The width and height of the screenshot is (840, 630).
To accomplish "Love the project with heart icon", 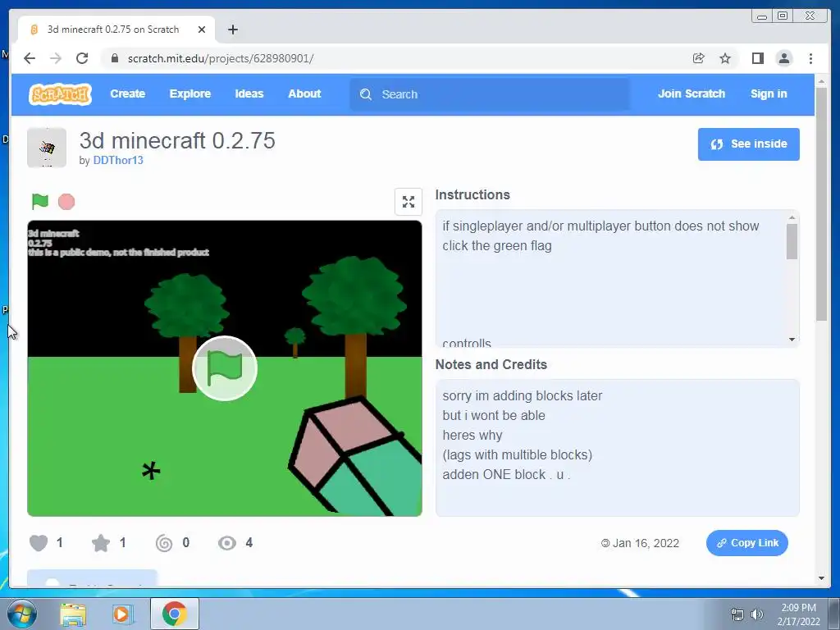I will [38, 543].
